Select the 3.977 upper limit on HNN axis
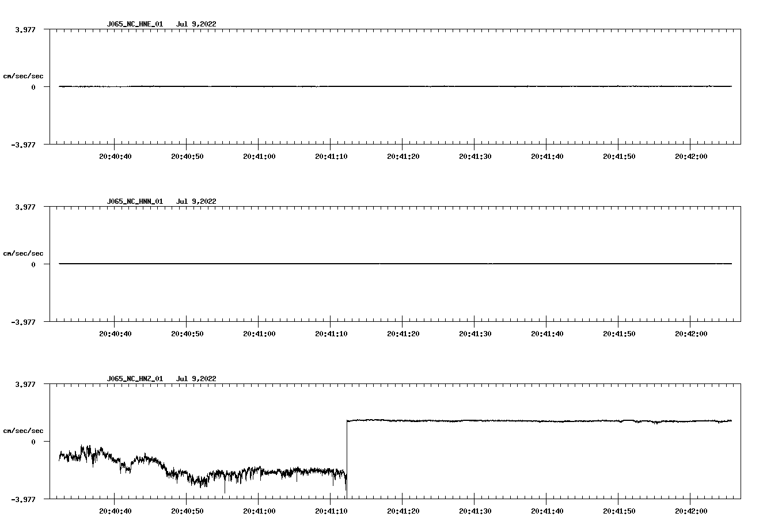This screenshot has width=782, height=532. tap(25, 207)
